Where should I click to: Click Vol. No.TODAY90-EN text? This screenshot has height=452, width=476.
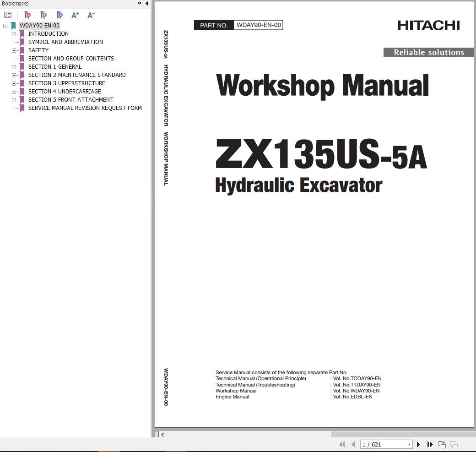(357, 378)
